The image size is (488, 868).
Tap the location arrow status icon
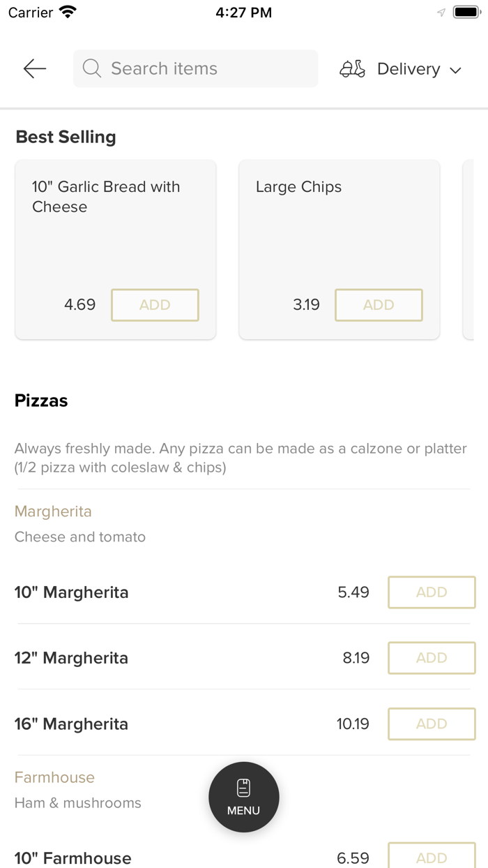[441, 13]
